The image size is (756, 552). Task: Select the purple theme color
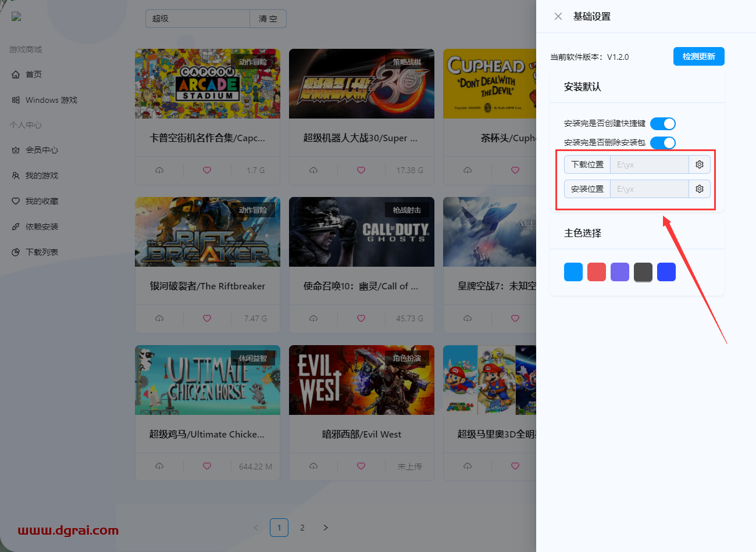620,272
